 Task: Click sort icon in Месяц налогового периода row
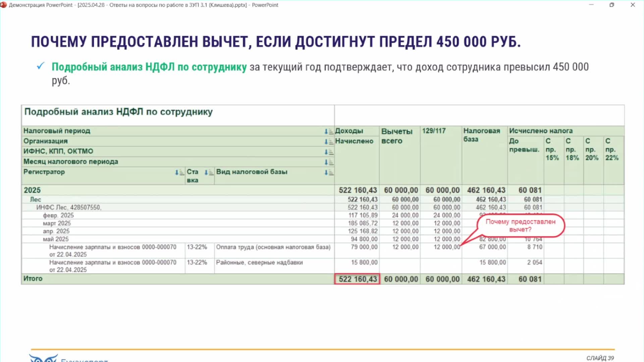click(x=328, y=162)
